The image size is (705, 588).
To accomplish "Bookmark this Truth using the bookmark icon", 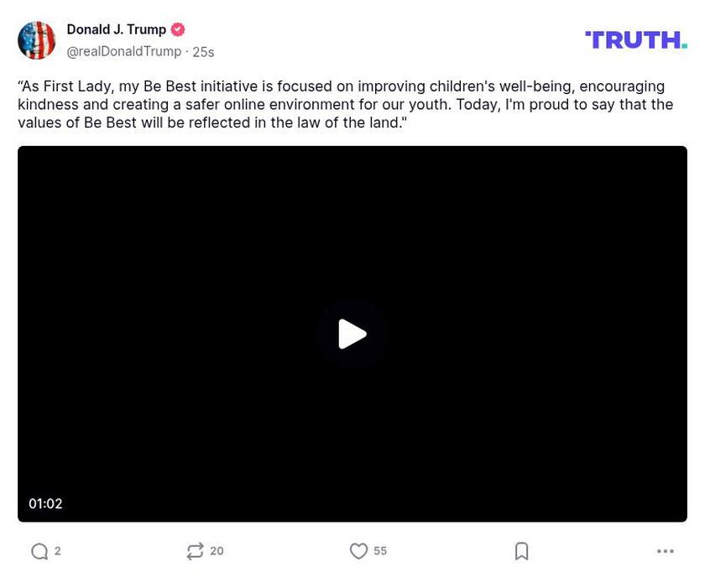I will tap(521, 551).
